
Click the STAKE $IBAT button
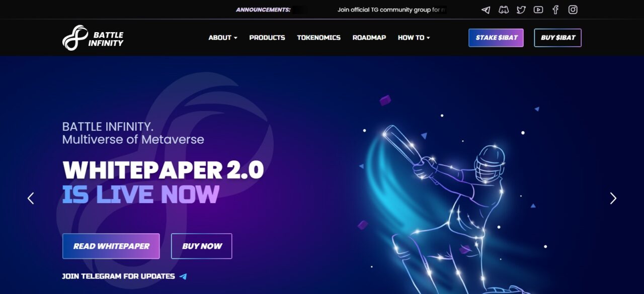pos(496,38)
